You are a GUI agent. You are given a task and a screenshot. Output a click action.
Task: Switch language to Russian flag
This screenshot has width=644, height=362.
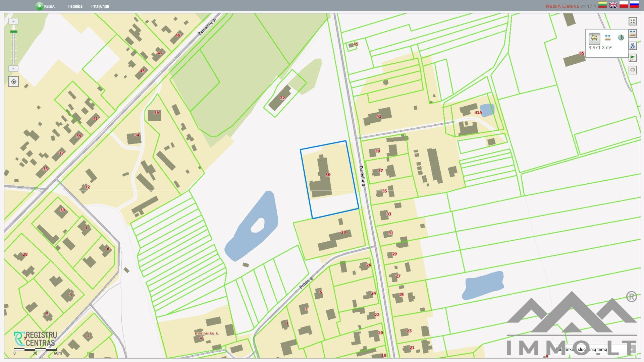[x=634, y=5]
